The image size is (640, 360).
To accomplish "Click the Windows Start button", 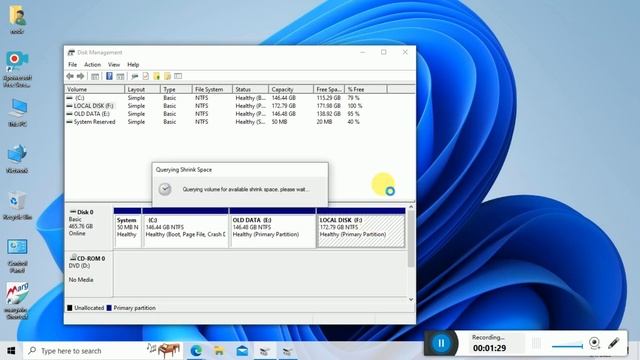I will click(11, 351).
